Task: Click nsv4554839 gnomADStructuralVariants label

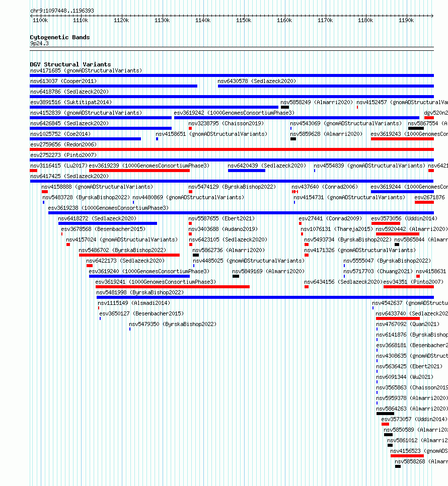Action: (369, 166)
